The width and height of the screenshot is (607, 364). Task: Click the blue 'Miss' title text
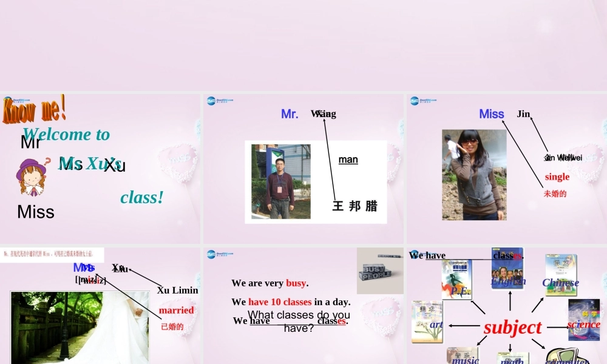pyautogui.click(x=491, y=114)
